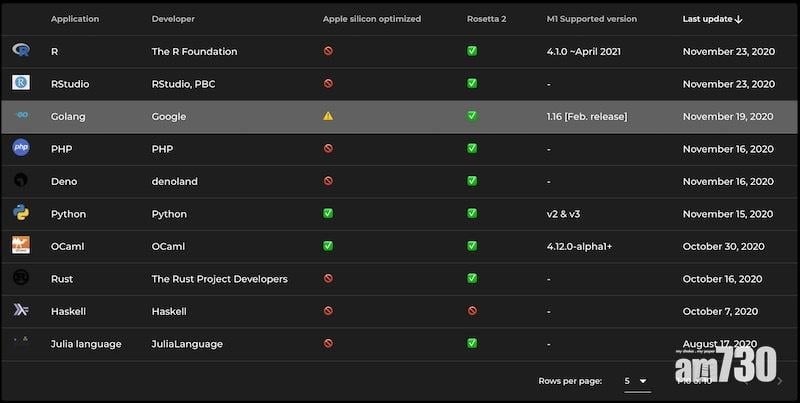
Task: Click the PHP logo icon
Action: click(x=21, y=148)
